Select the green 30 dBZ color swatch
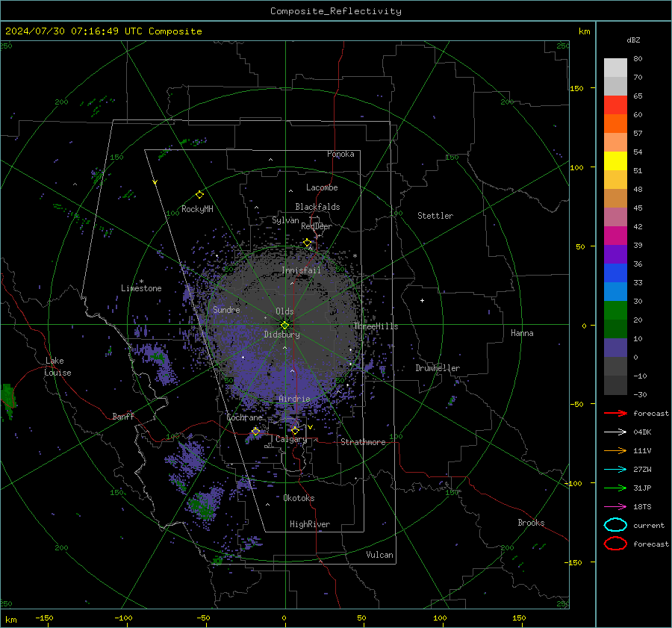Image resolution: width=672 pixels, height=628 pixels. [x=615, y=311]
